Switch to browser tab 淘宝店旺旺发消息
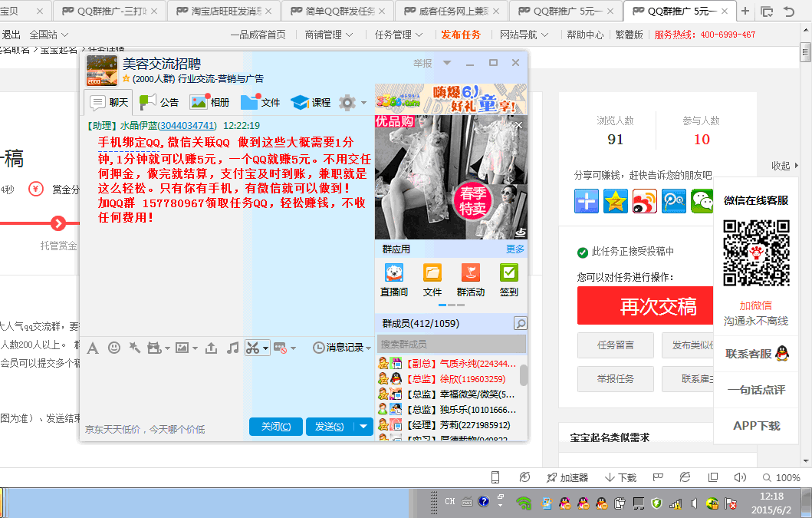Screen dimensions: 812x518 [222, 11]
